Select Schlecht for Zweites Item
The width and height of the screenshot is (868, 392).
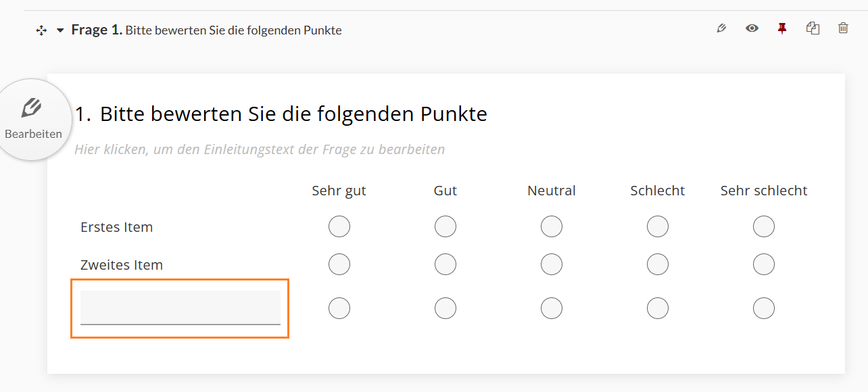(658, 264)
